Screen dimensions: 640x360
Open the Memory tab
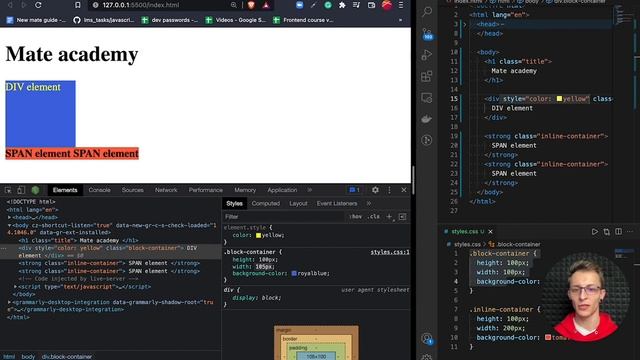[245, 190]
